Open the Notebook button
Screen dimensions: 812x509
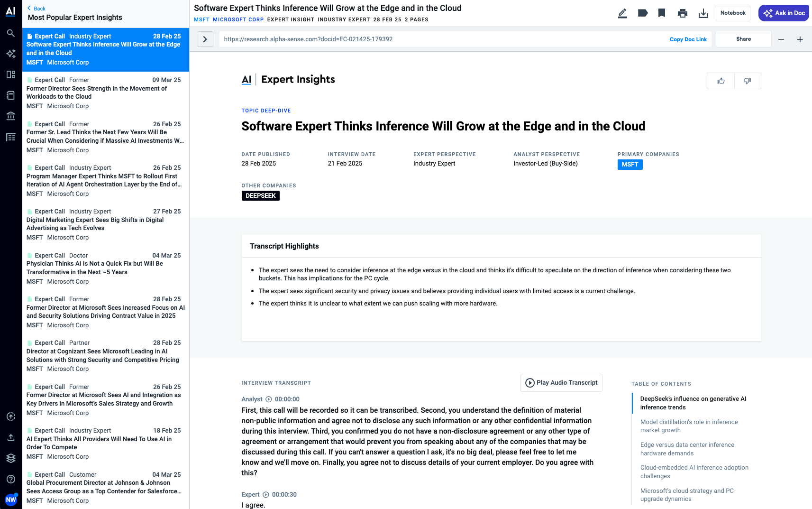pos(733,13)
